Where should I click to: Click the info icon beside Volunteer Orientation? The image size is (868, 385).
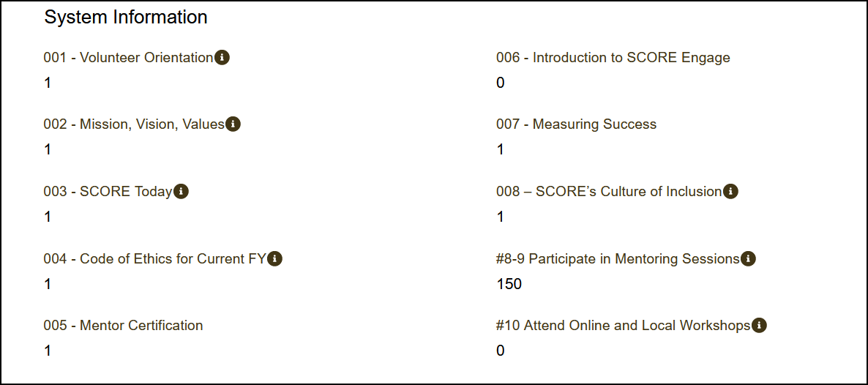click(222, 57)
